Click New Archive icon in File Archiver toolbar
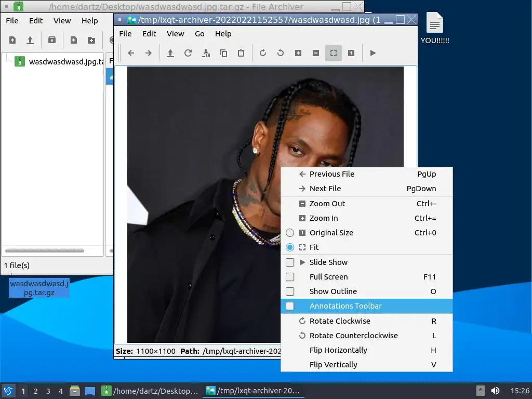This screenshot has height=399, width=532. tap(12, 40)
